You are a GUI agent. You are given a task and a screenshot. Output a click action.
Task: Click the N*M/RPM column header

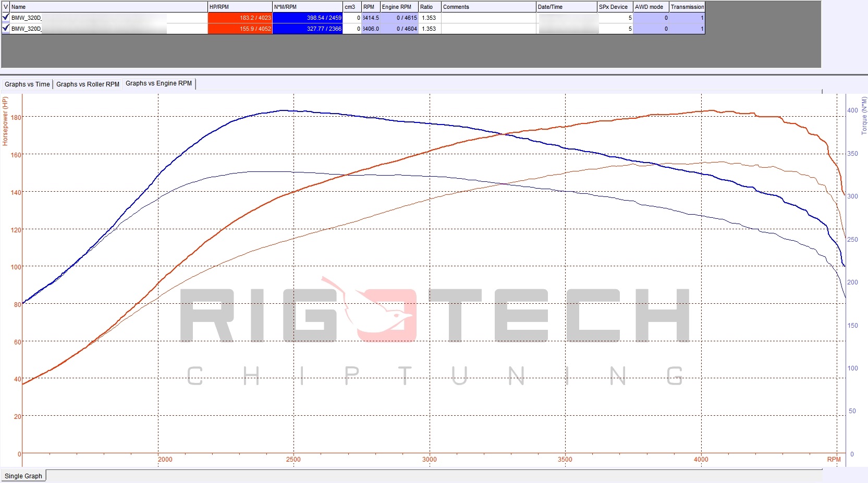308,7
